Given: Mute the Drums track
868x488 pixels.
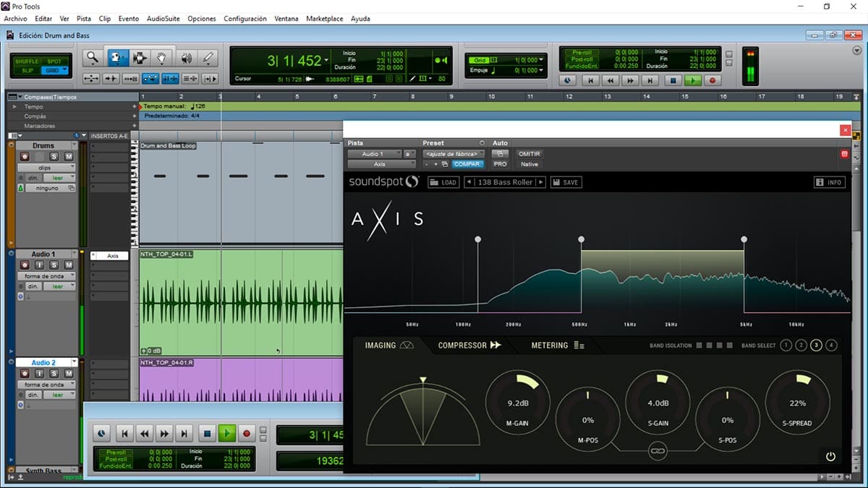Looking at the screenshot, I should 69,157.
